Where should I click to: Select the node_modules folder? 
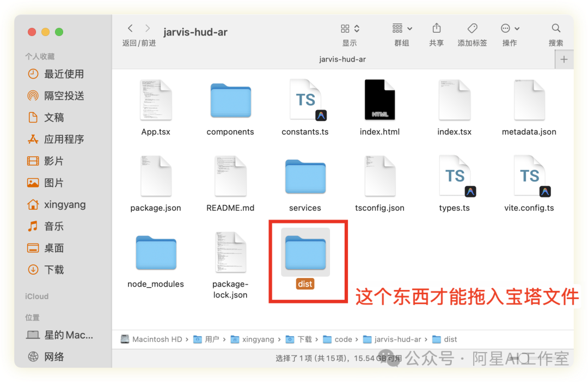click(x=156, y=261)
